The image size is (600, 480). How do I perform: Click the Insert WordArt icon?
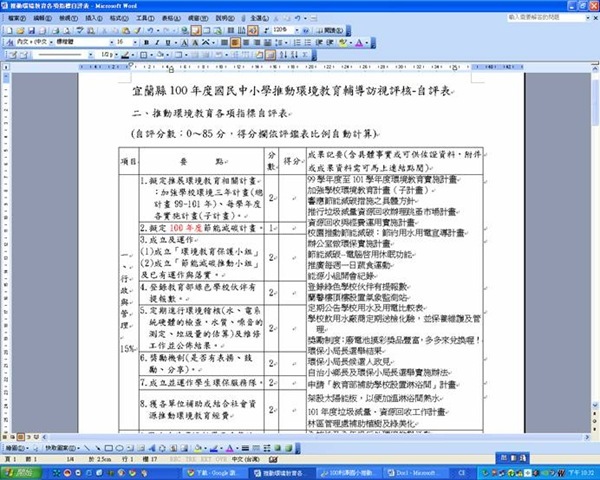[x=152, y=448]
